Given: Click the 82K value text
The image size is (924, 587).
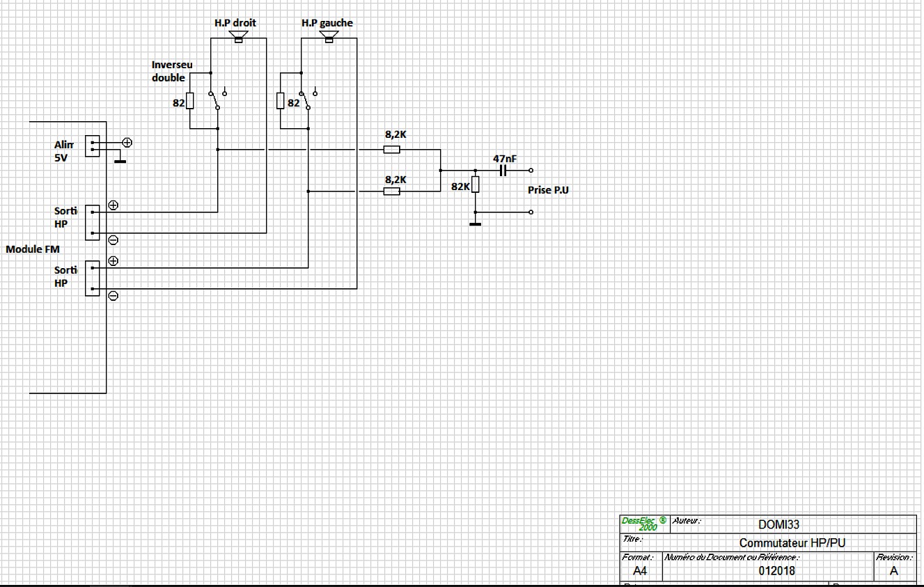Looking at the screenshot, I should coord(460,187).
